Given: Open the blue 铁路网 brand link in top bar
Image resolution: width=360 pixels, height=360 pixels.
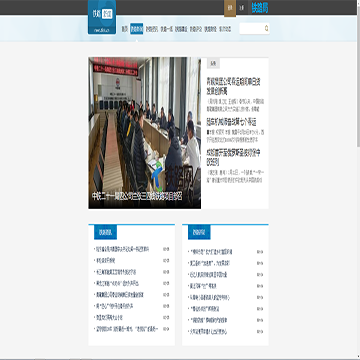Looking at the screenshot, I should click(260, 8).
